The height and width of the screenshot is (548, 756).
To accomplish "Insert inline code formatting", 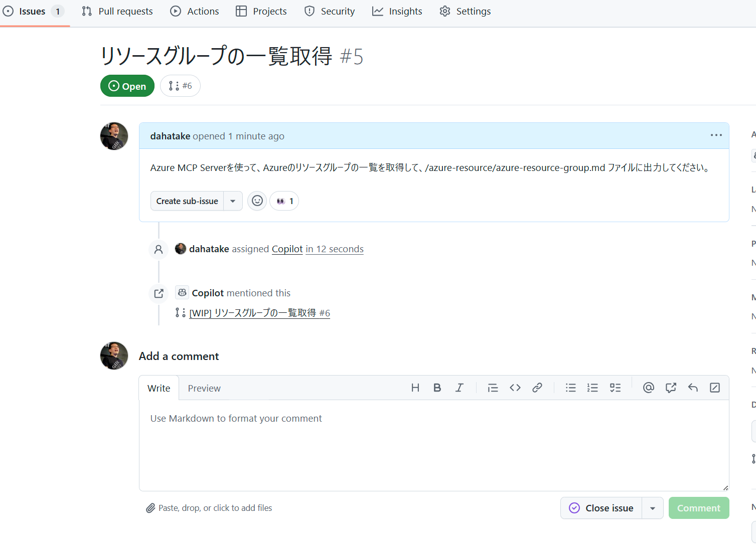I will (515, 388).
